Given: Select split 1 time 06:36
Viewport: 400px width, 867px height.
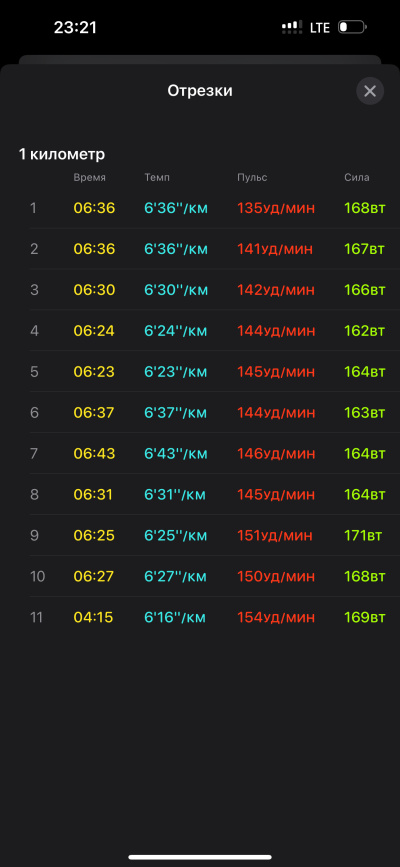Looking at the screenshot, I should point(95,208).
